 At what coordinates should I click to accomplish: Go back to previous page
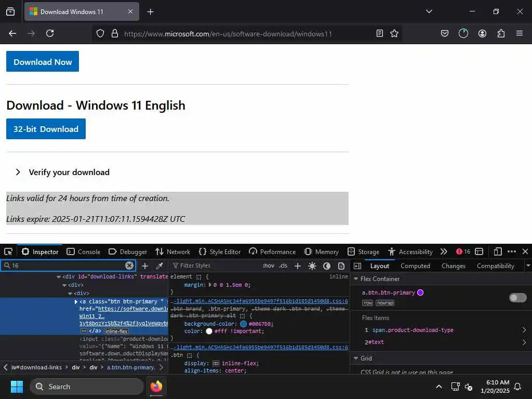pyautogui.click(x=12, y=33)
